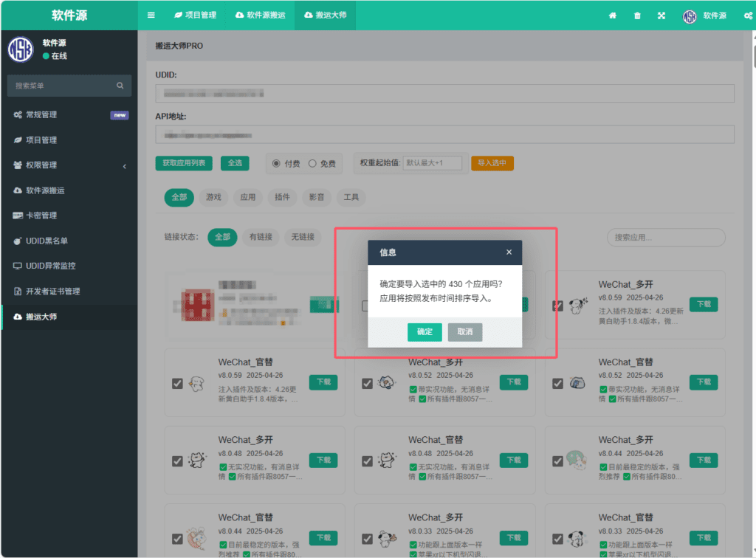Uncheck WeChat_多开 v8.0.48 checkbox
The width and height of the screenshot is (756, 558).
[x=177, y=461]
